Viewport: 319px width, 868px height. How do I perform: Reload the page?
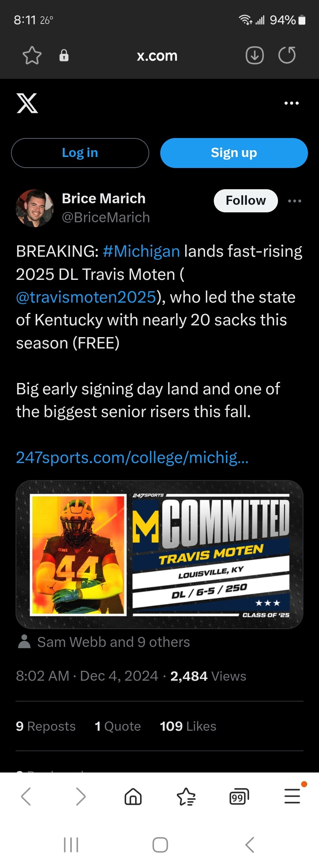point(287,55)
